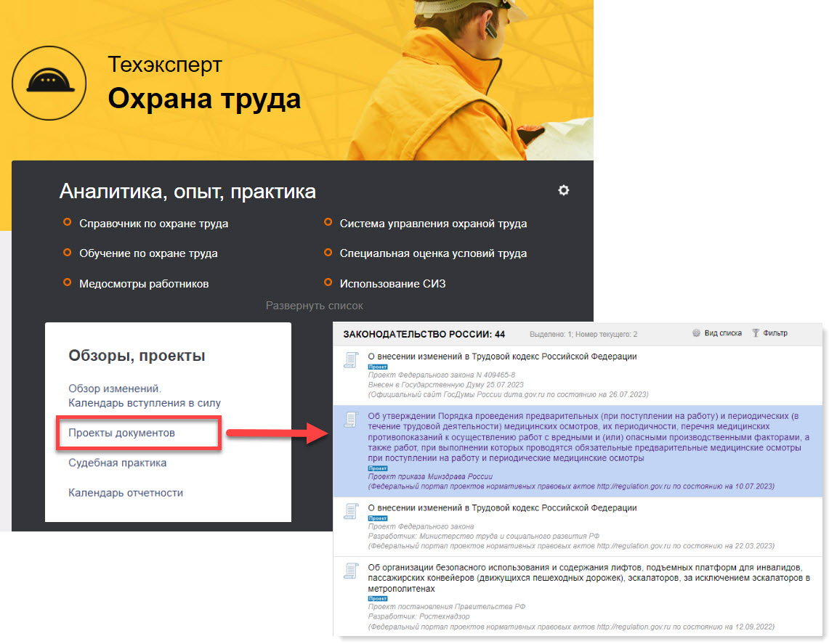Click text Проект постановления Правительства РФ

447,607
